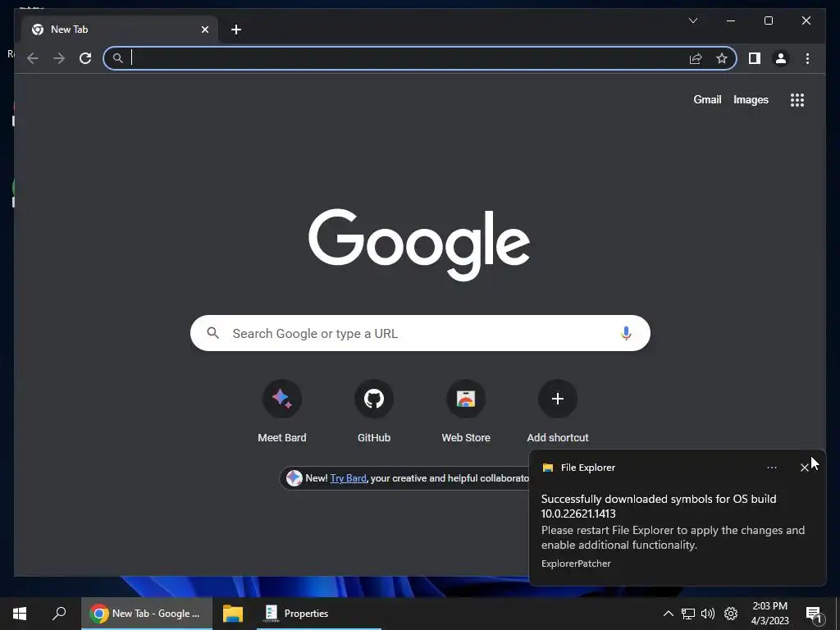Open the Action Center notifications icon
Image resolution: width=840 pixels, height=630 pixels.
click(815, 614)
